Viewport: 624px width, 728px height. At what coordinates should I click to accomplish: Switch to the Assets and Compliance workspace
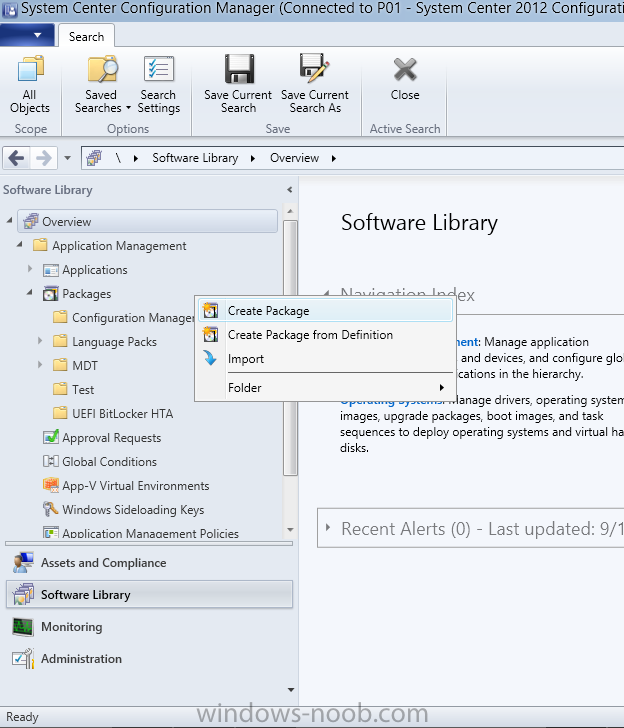(x=150, y=563)
